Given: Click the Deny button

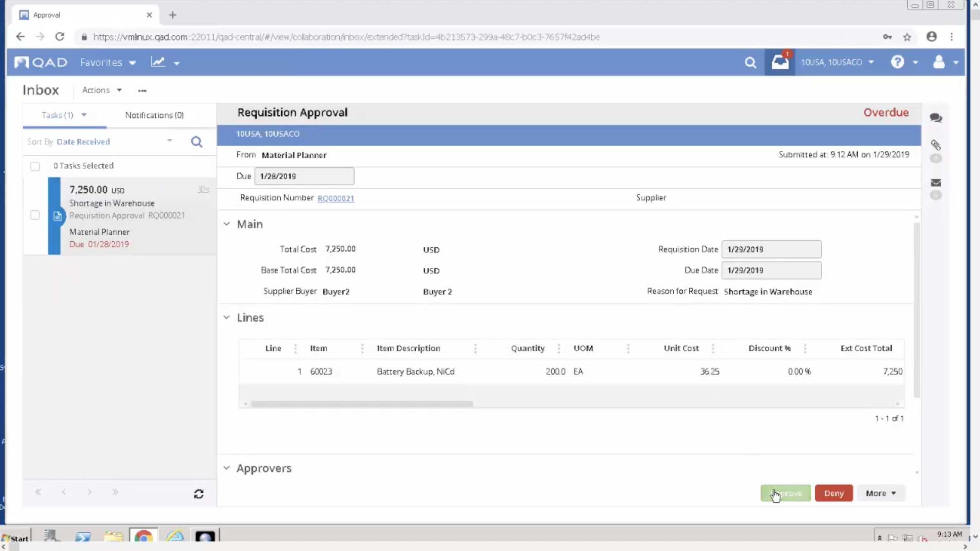Looking at the screenshot, I should (833, 493).
